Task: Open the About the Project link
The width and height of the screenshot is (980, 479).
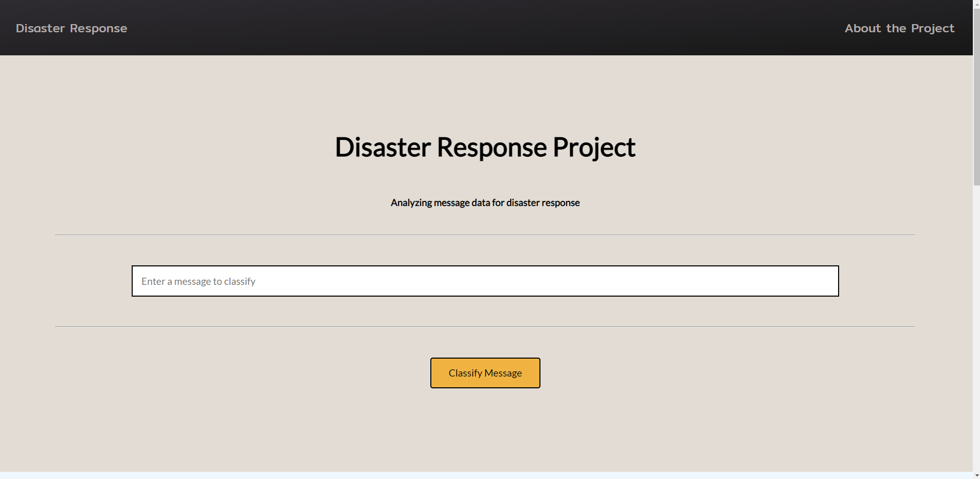Action: tap(899, 28)
